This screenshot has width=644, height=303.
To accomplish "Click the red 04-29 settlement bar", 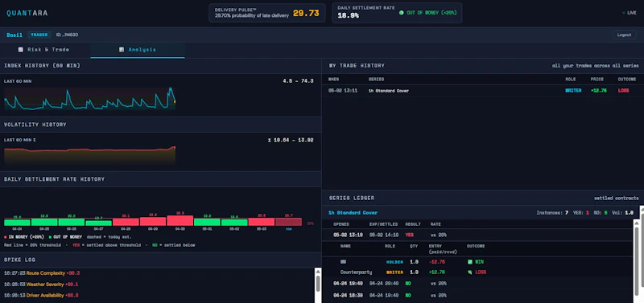I will 153,221.
